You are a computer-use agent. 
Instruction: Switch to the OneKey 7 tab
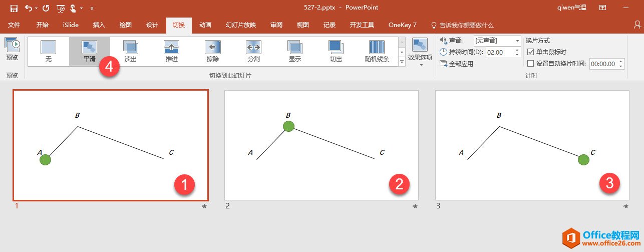403,25
